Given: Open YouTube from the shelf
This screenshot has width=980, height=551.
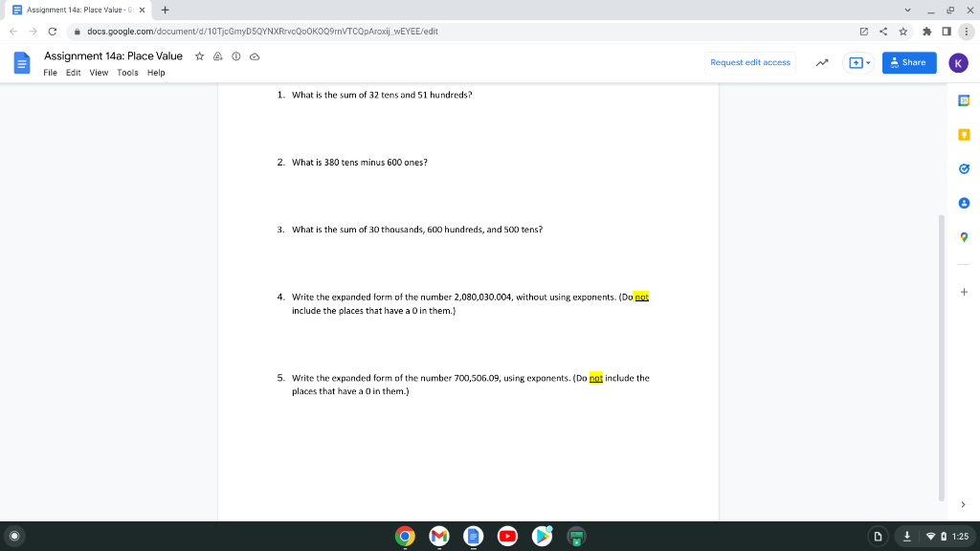Looking at the screenshot, I should [507, 536].
